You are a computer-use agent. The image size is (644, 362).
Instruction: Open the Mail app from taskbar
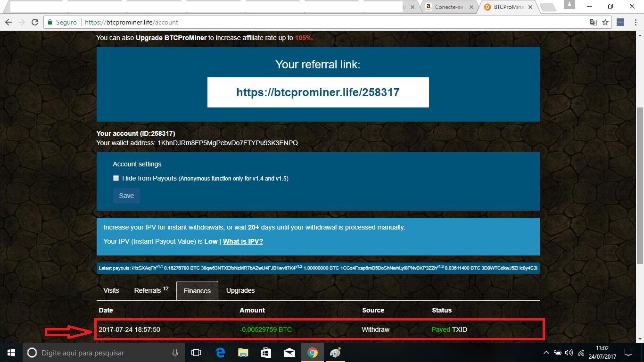(x=289, y=353)
